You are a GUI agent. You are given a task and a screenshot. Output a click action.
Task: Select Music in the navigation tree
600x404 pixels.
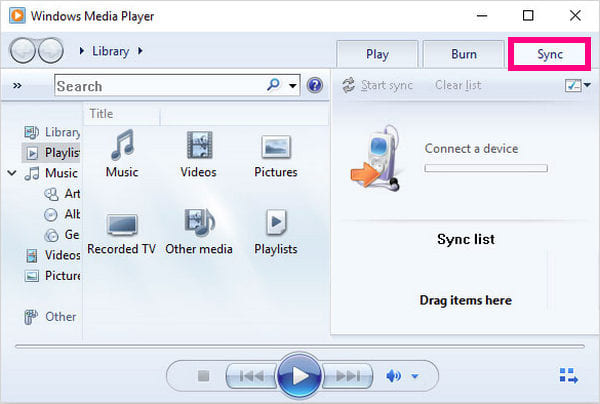click(51, 173)
